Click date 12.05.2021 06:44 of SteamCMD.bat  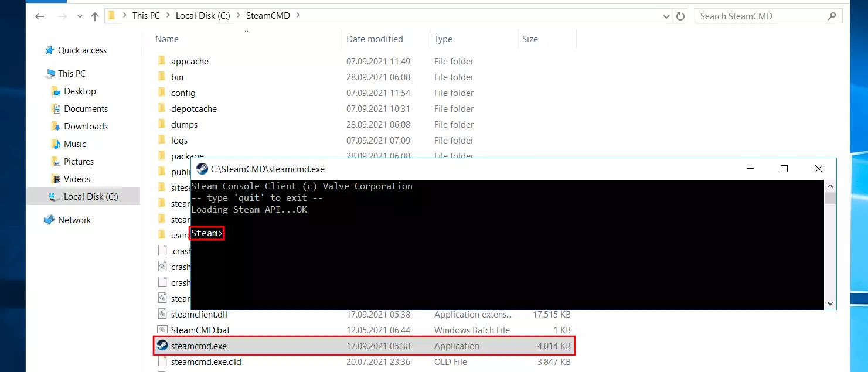pyautogui.click(x=378, y=330)
